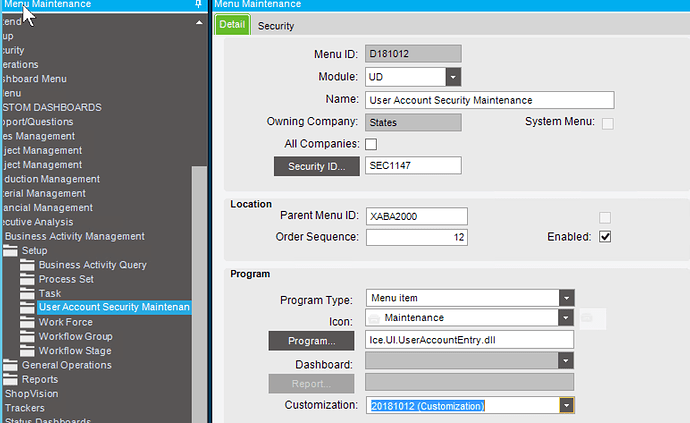This screenshot has height=423, width=690.
Task: Select Process Set tree item
Action: click(x=66, y=280)
